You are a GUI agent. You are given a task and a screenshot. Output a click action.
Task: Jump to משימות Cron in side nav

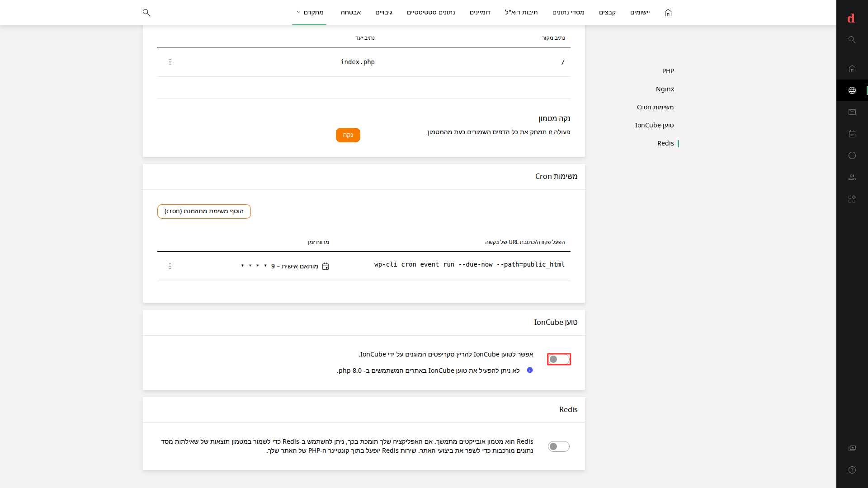pyautogui.click(x=656, y=107)
